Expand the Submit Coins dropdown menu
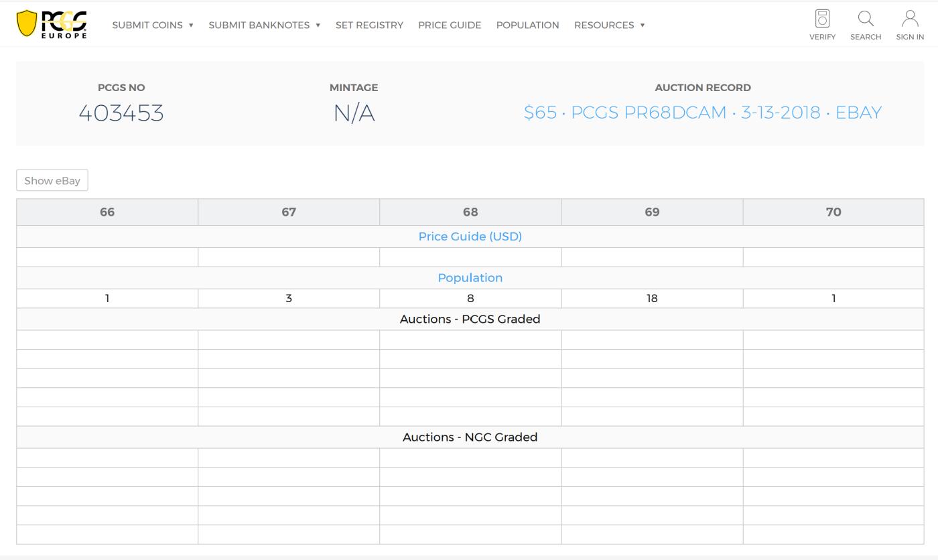 153,25
